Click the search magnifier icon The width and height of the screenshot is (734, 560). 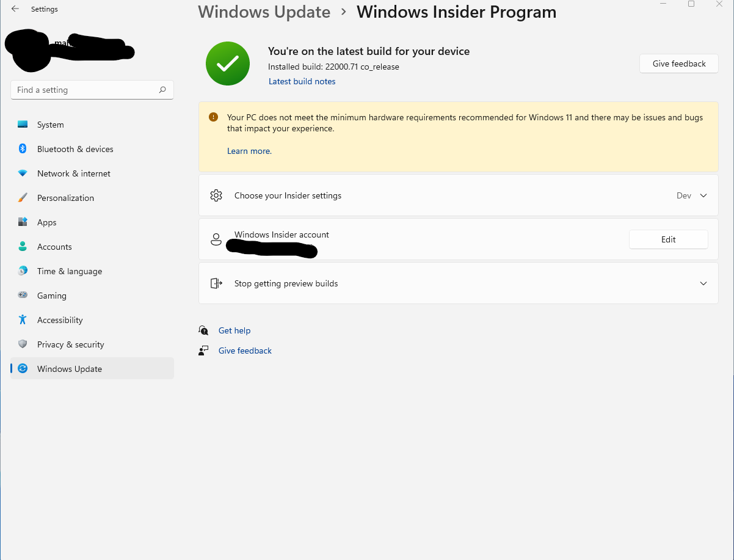(162, 90)
